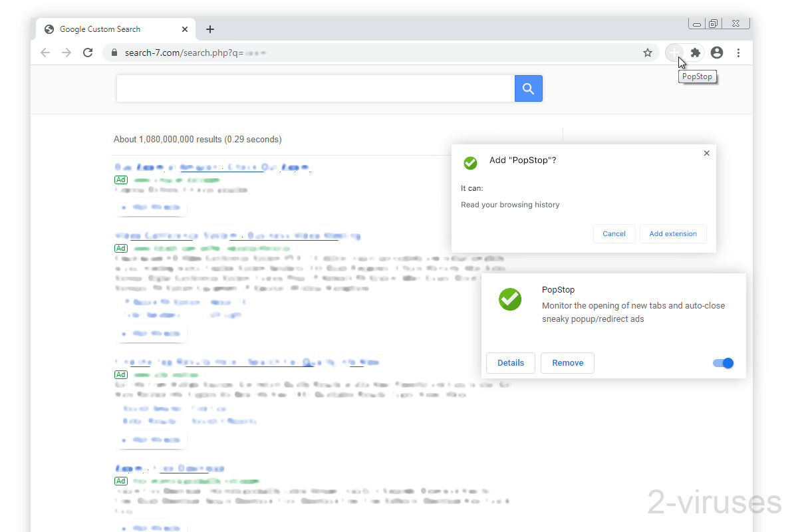Click the browser profile avatar icon
798x532 pixels.
(x=717, y=53)
